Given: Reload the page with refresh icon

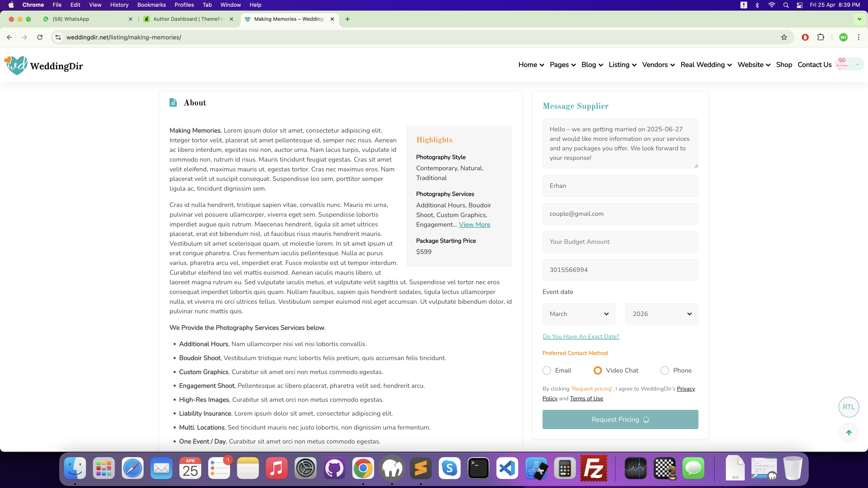Looking at the screenshot, I should pos(40,37).
